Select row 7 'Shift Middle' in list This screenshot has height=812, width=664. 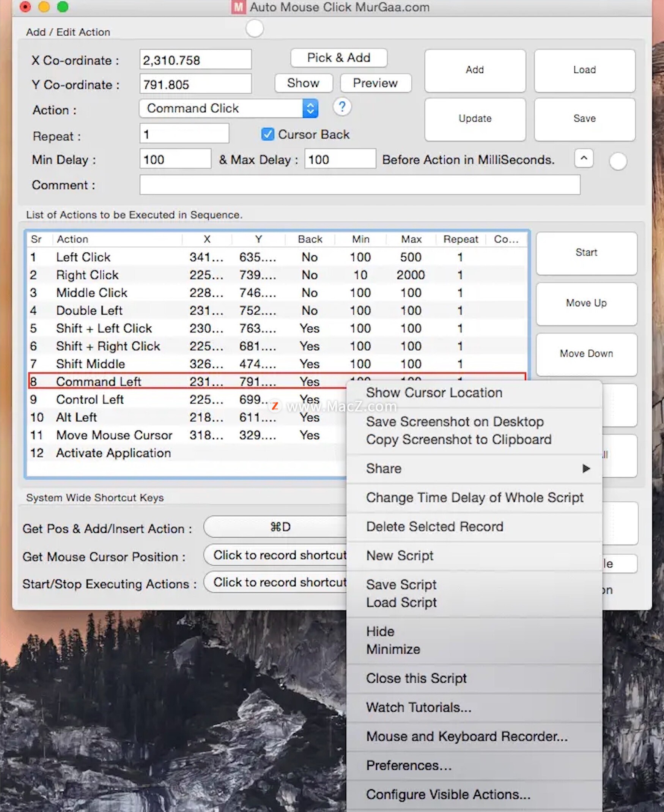click(277, 364)
